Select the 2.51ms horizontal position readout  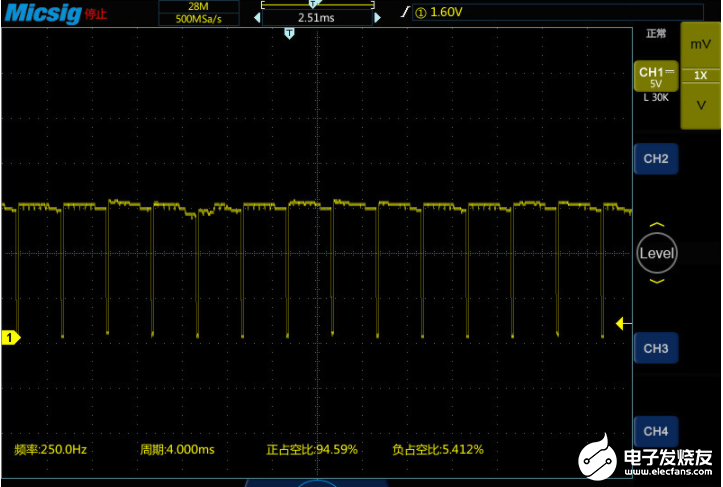tap(317, 18)
